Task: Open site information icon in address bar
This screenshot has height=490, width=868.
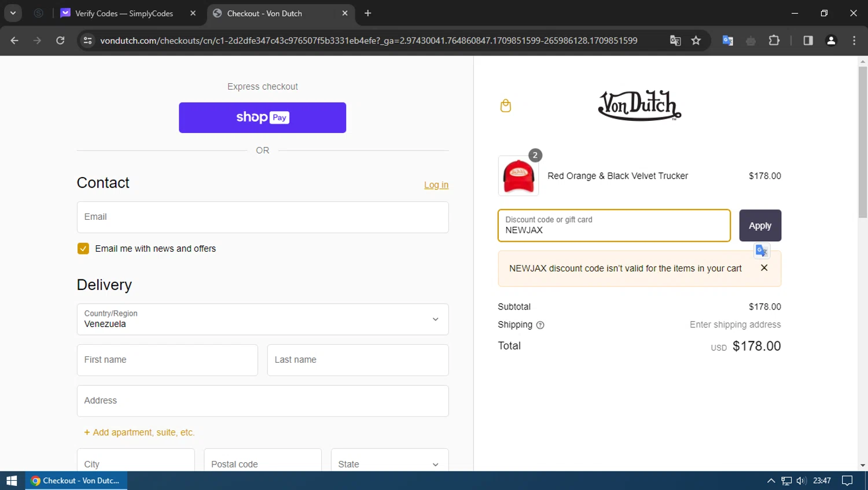Action: click(x=88, y=40)
